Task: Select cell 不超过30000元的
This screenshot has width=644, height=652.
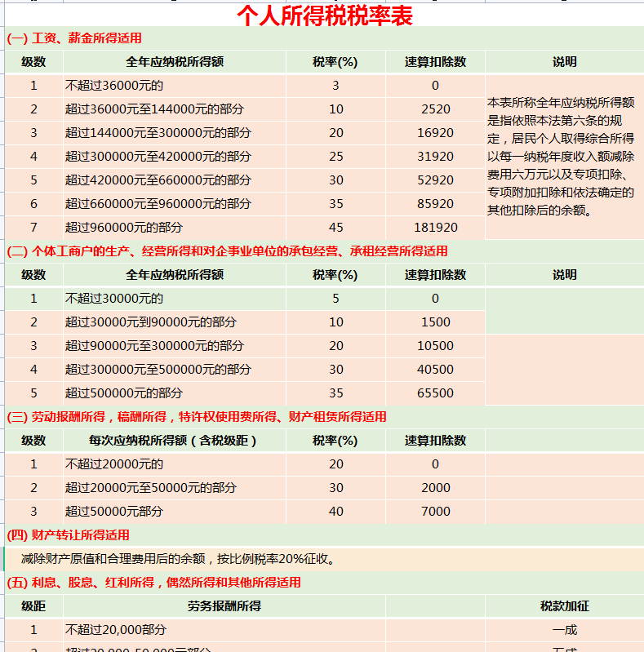Action: click(175, 299)
